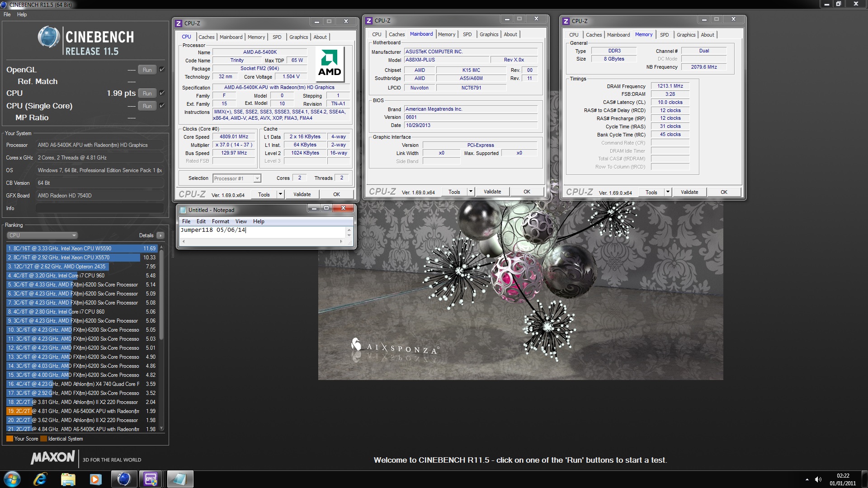Viewport: 868px width, 488px height.
Task: Expand the Tools dropdown arrow in the Memory window
Action: [x=668, y=192]
